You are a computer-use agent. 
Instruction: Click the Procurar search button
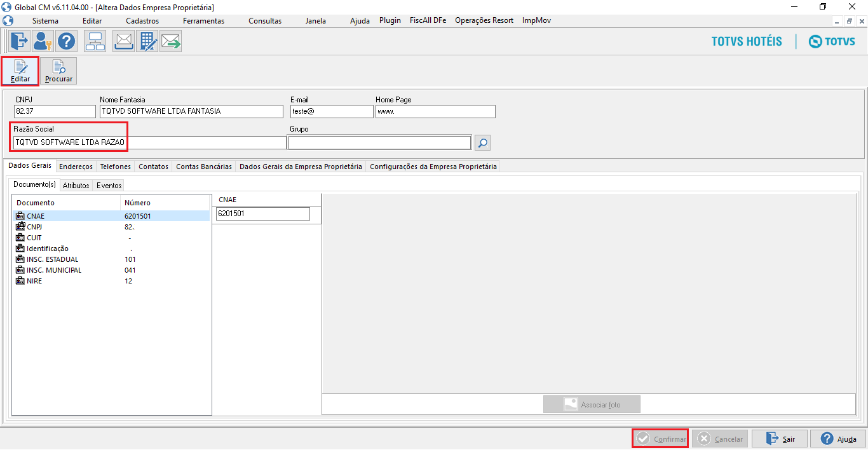point(58,71)
